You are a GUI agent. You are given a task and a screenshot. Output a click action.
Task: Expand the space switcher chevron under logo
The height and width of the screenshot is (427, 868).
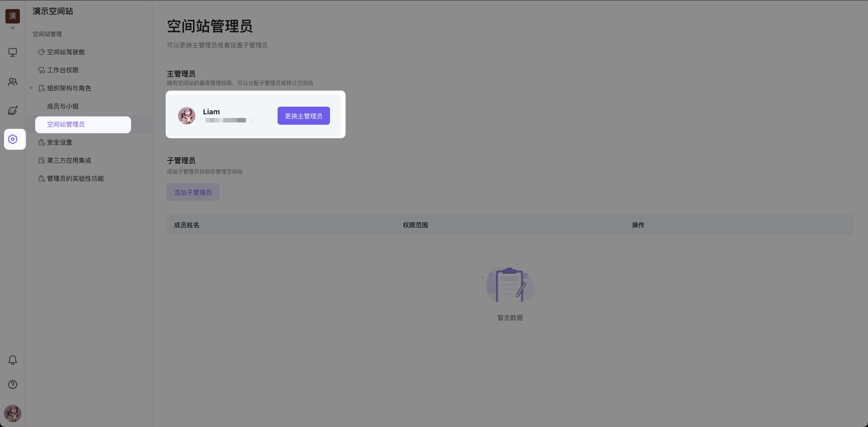pos(13,28)
